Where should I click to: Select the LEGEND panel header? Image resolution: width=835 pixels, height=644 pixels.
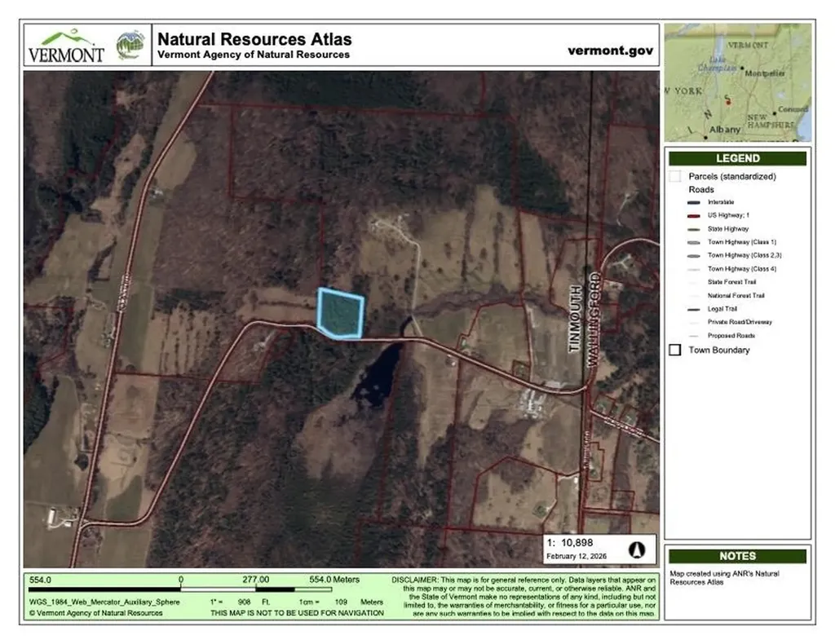[x=737, y=158]
